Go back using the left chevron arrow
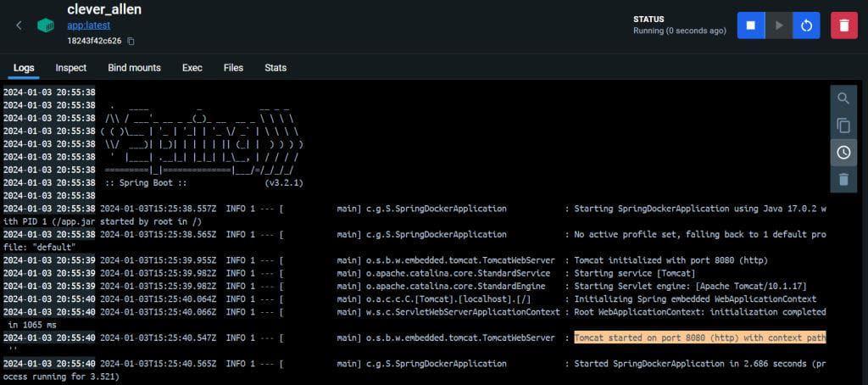The image size is (868, 385). tap(19, 25)
